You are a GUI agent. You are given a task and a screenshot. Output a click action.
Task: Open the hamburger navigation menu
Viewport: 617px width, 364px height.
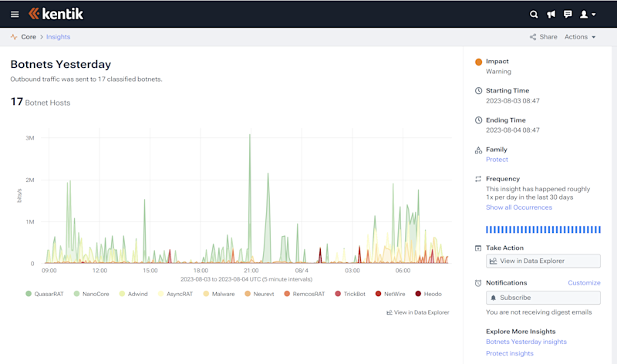point(15,14)
